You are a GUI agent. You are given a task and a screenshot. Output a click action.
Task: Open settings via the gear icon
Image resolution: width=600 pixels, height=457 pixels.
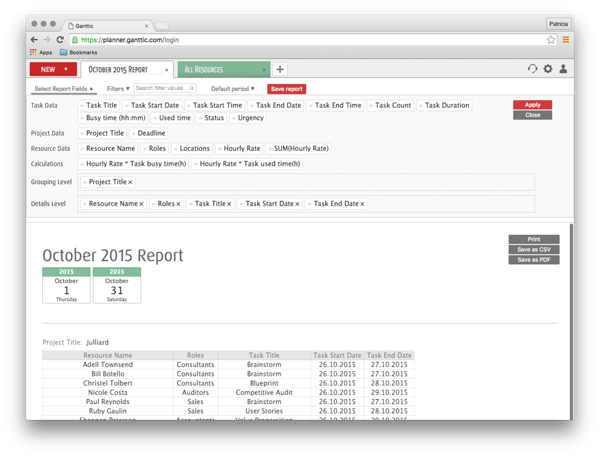pos(548,69)
